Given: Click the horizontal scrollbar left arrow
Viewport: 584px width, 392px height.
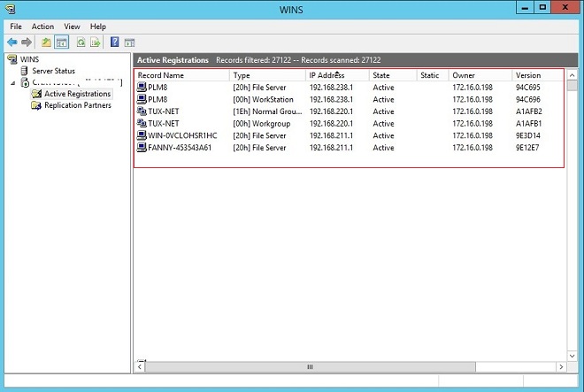Looking at the screenshot, I should (140, 366).
